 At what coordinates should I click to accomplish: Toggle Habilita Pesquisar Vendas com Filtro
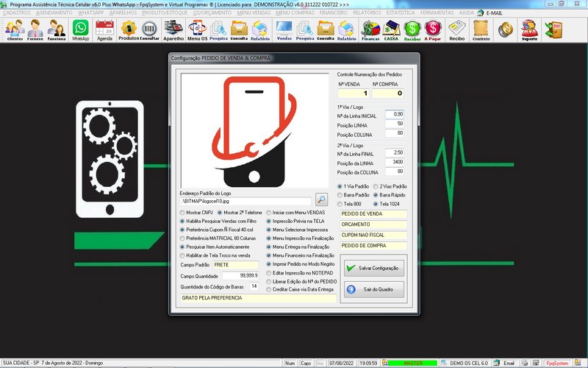pos(218,222)
